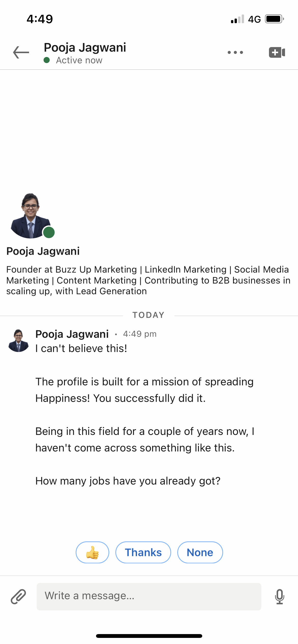
Task: Tap the large Pooja Jagwani profile photo
Action: pos(31,216)
